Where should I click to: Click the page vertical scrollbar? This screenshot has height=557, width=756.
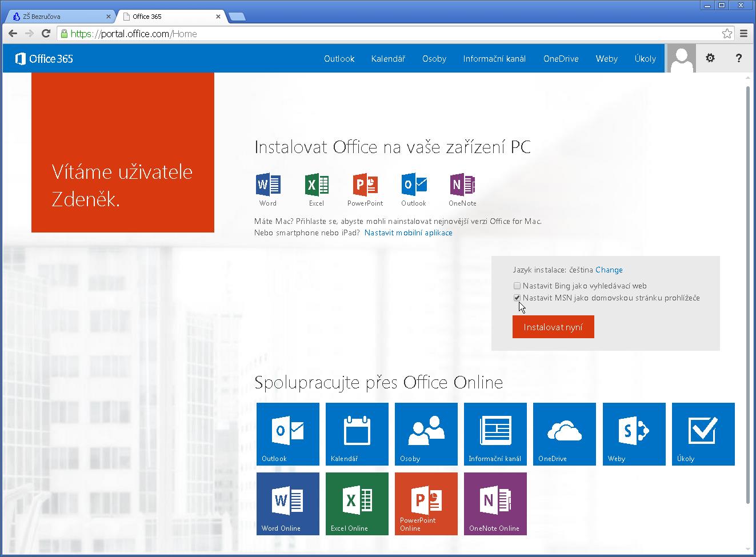tap(749, 294)
